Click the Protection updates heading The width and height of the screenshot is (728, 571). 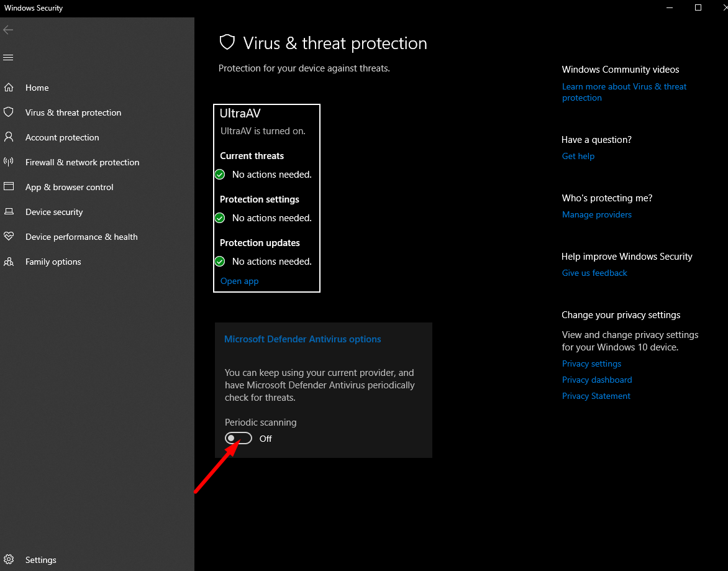(x=260, y=243)
